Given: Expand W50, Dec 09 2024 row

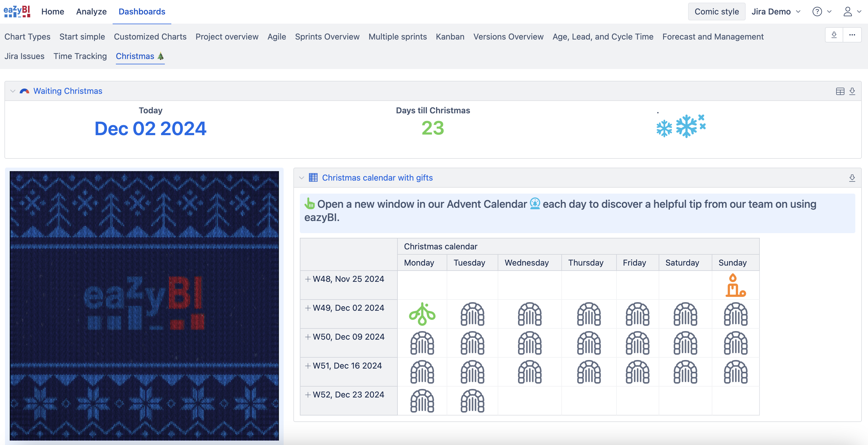Looking at the screenshot, I should point(308,337).
